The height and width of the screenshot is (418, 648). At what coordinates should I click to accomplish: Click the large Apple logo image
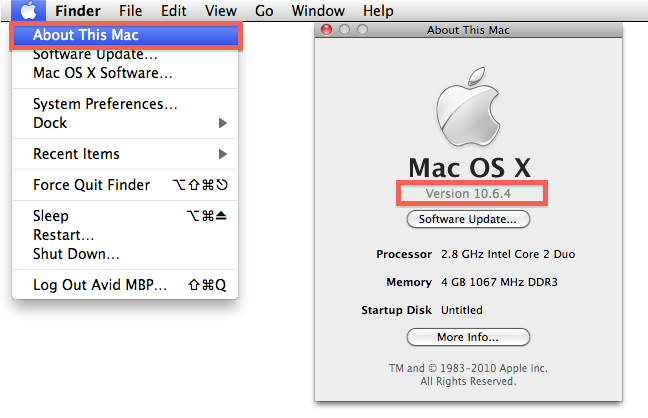point(468,107)
